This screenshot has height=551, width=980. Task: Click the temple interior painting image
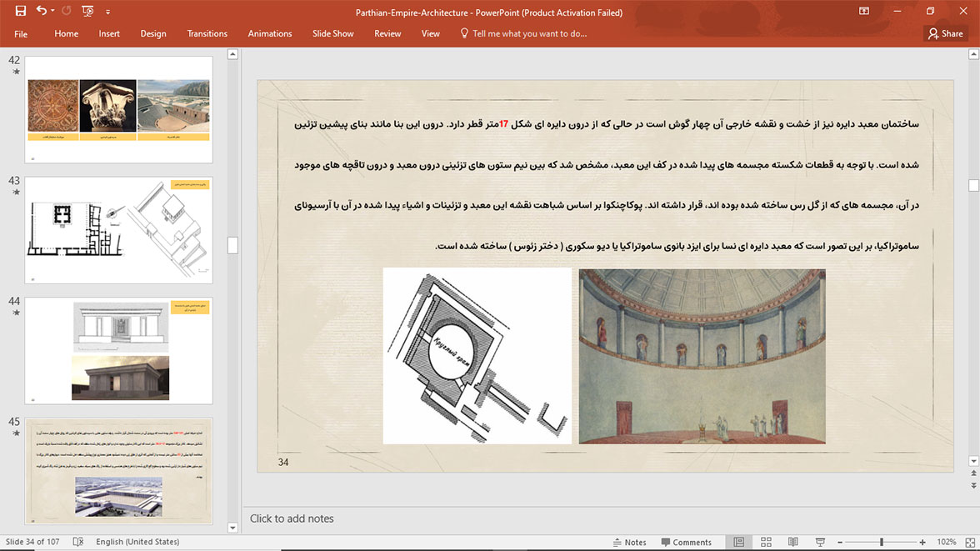(702, 357)
